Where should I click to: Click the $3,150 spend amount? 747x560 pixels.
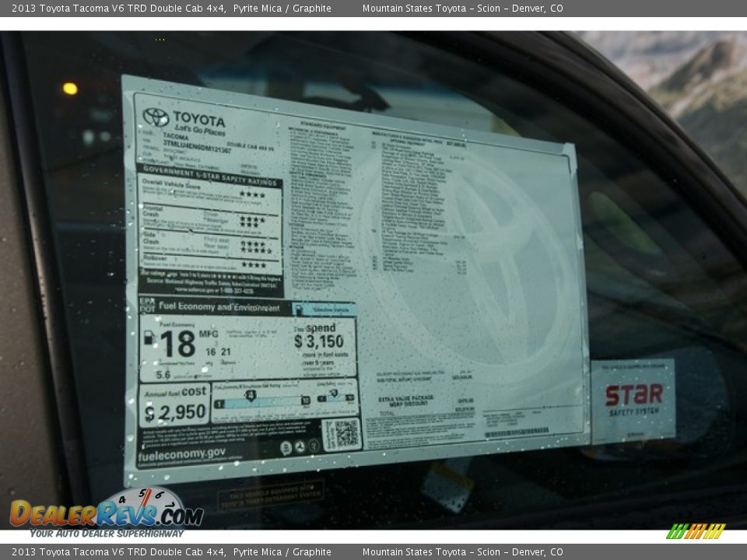(x=318, y=341)
